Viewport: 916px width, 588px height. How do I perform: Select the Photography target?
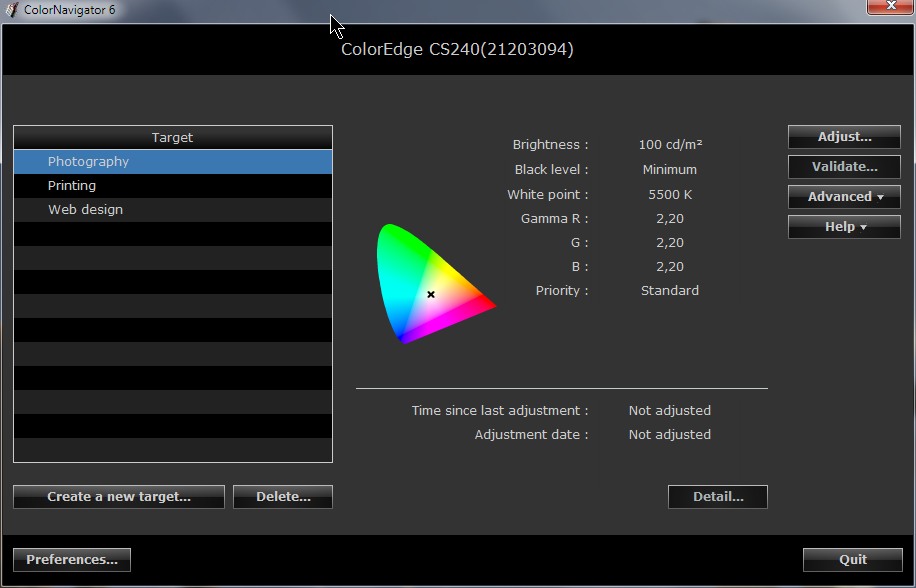click(x=173, y=162)
